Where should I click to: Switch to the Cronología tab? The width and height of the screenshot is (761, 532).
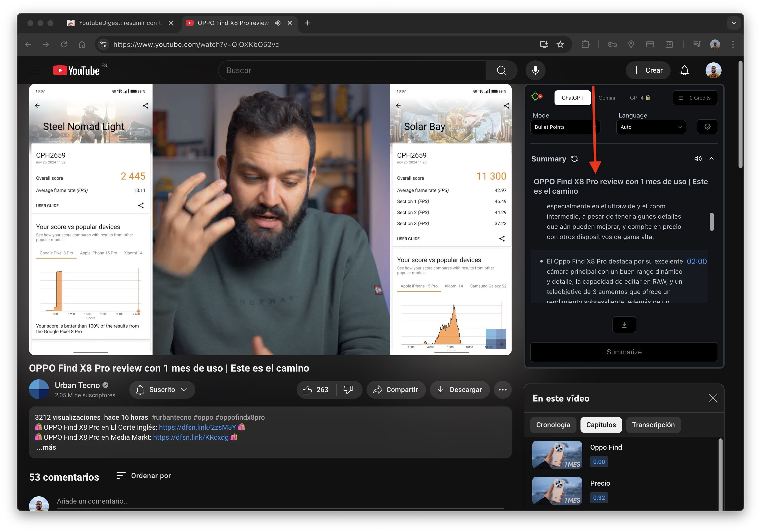point(553,425)
